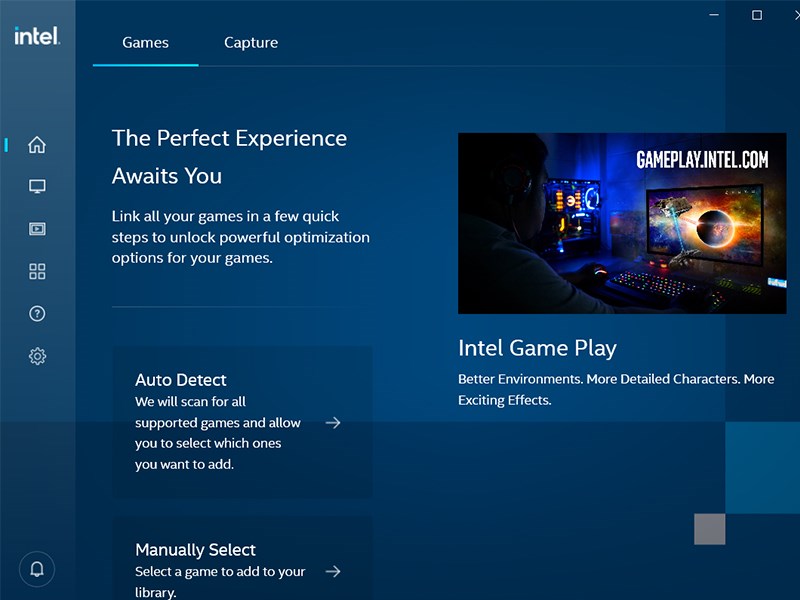Viewport: 800px width, 600px height.
Task: Open the Display settings via monitor icon
Action: click(x=37, y=186)
